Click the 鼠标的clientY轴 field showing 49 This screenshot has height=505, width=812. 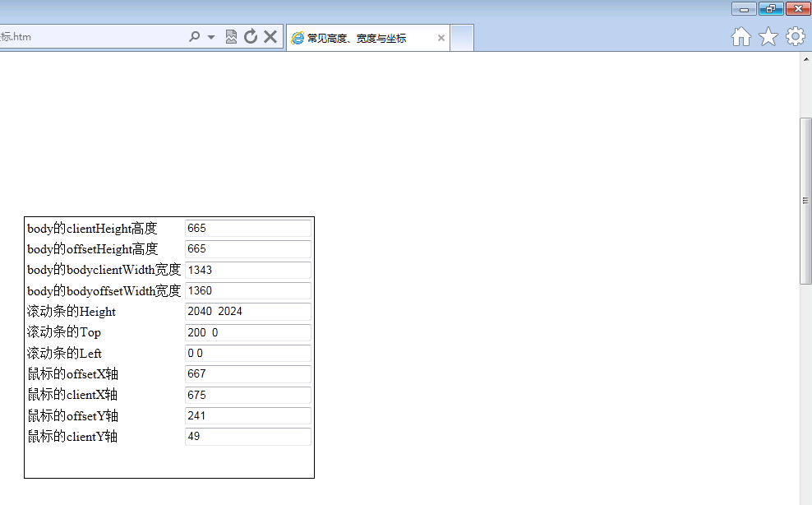[x=248, y=436]
